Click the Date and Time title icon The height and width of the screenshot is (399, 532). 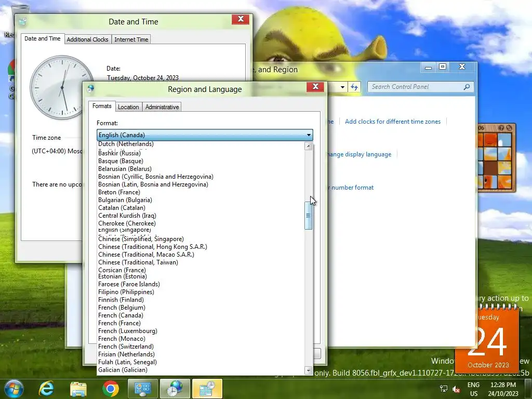(23, 22)
